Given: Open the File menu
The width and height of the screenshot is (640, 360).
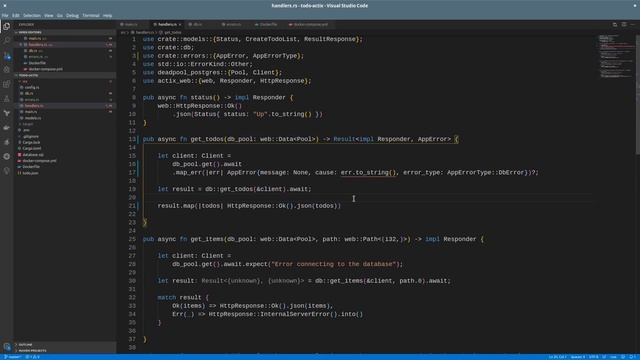Looking at the screenshot, I should (5, 16).
